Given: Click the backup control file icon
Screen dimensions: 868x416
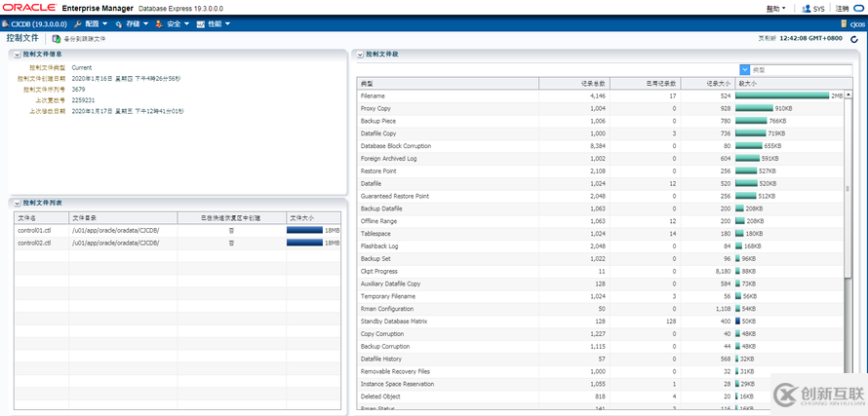Looking at the screenshot, I should [56, 39].
